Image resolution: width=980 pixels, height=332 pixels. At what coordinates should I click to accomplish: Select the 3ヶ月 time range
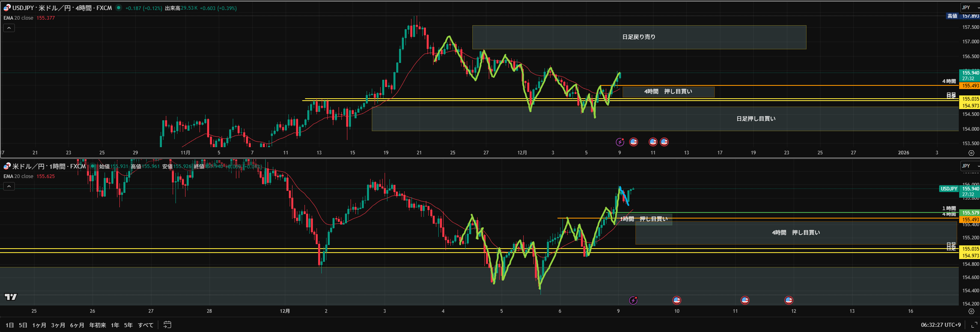pyautogui.click(x=58, y=325)
